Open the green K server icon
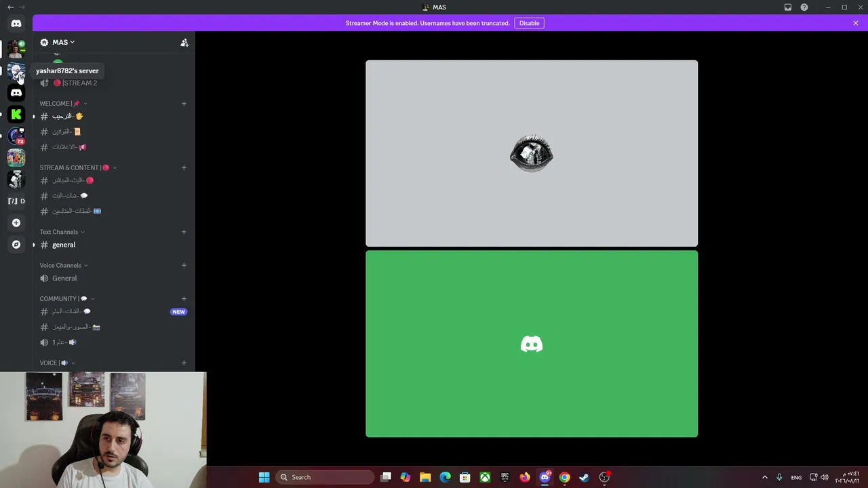Screen dimensions: 868x488 (16, 115)
